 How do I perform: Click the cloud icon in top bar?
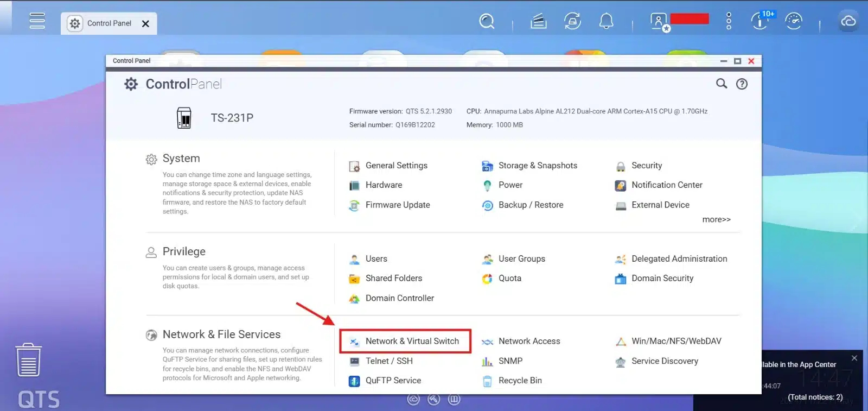click(x=848, y=21)
